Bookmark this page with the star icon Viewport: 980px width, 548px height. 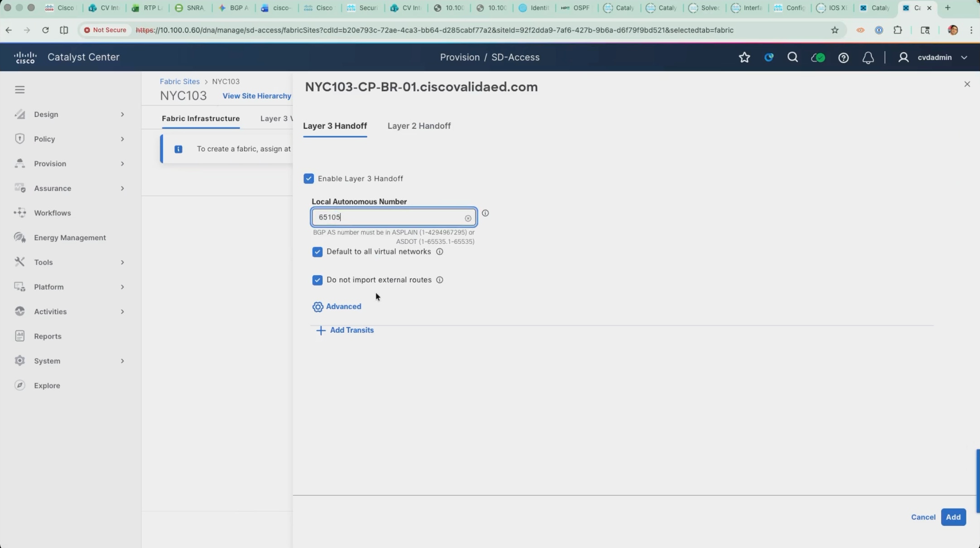(x=835, y=30)
